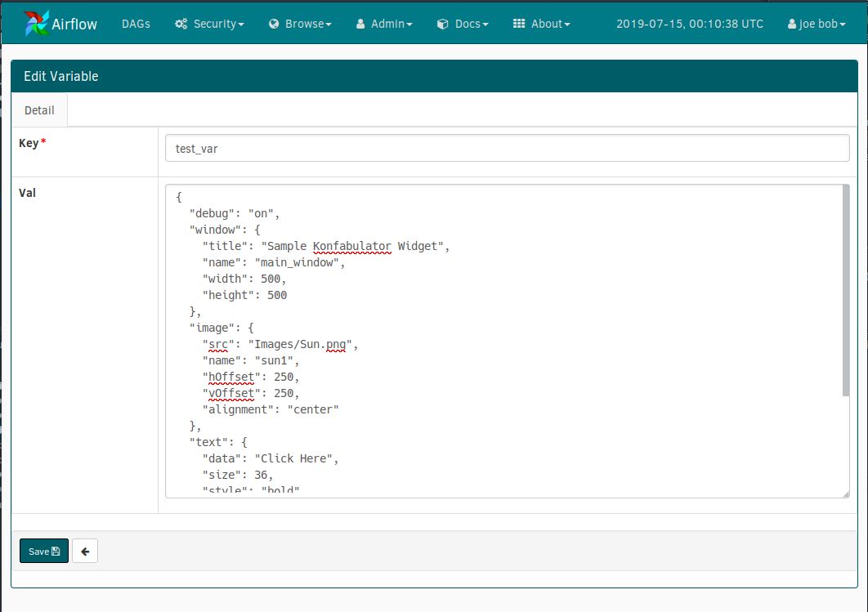Expand the Admin dropdown caret
Image resolution: width=868 pixels, height=612 pixels.
(x=409, y=25)
